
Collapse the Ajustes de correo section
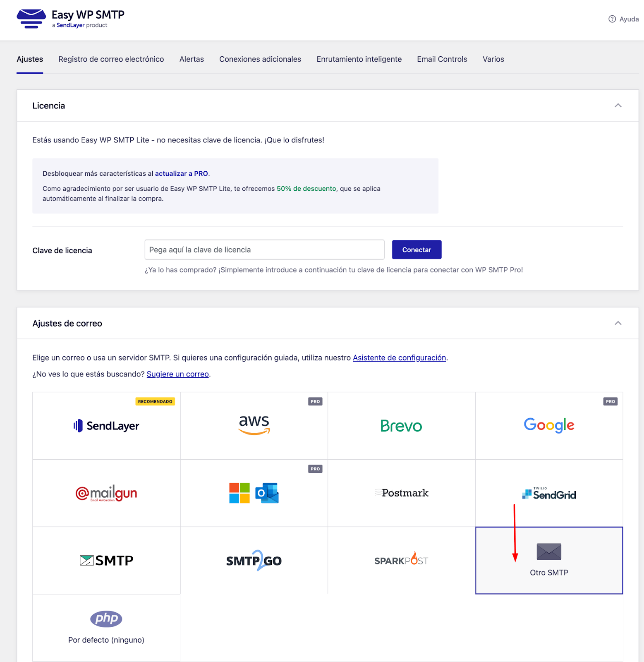pos(618,323)
